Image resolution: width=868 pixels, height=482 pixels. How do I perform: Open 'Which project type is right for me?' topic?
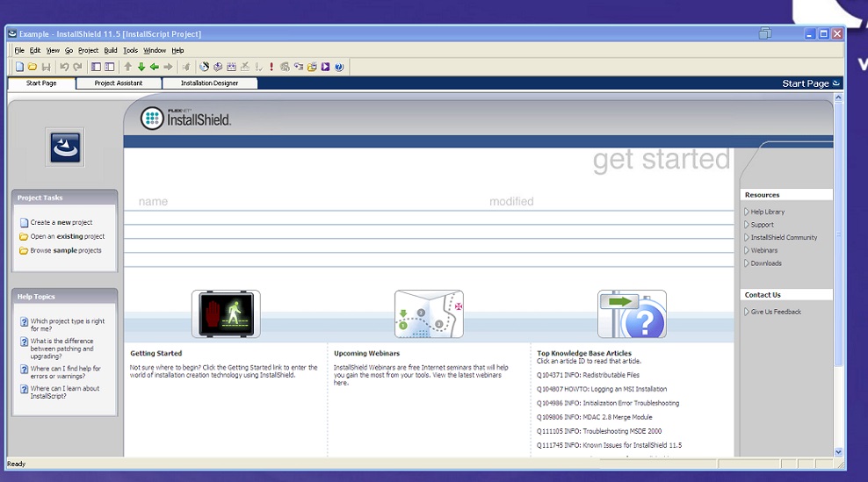[x=68, y=325]
